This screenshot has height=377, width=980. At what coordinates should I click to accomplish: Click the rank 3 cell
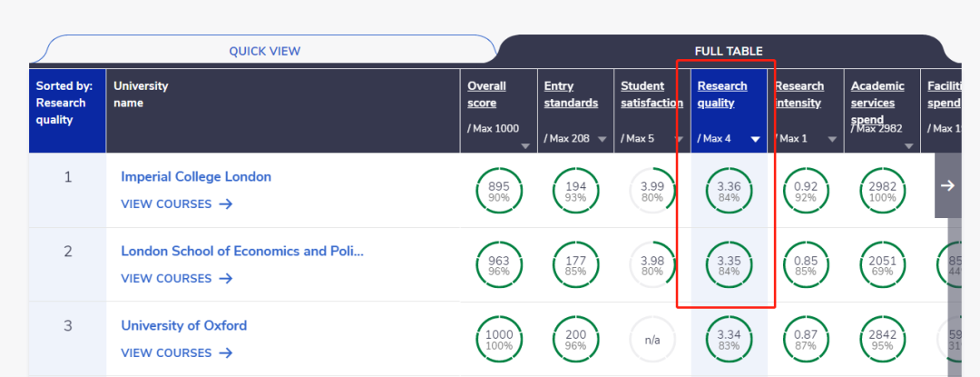tap(67, 340)
